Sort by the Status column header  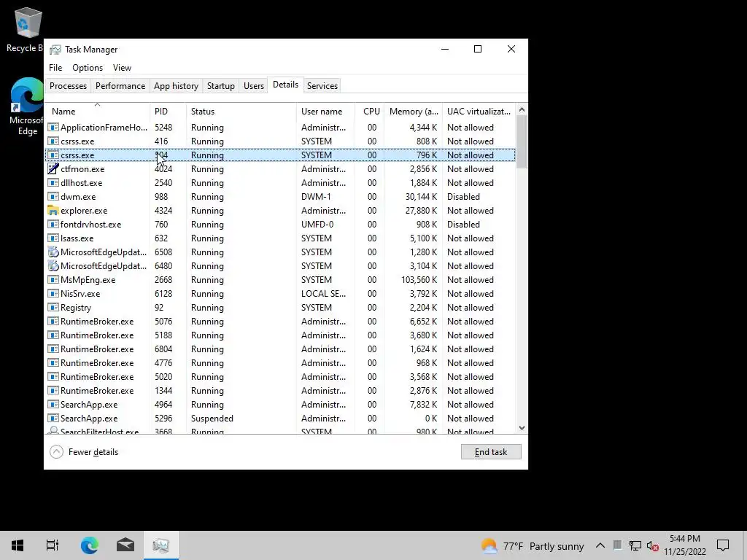pyautogui.click(x=241, y=112)
